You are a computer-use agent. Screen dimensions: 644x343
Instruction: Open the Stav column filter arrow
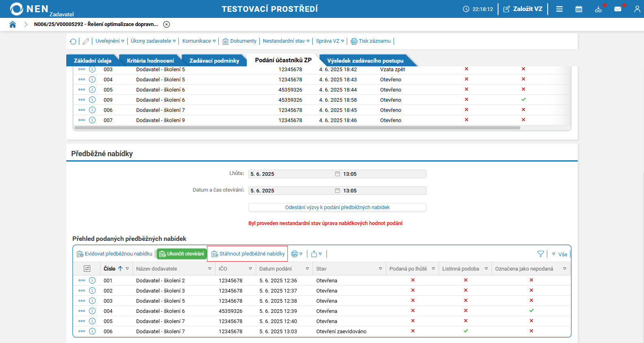pos(381,269)
